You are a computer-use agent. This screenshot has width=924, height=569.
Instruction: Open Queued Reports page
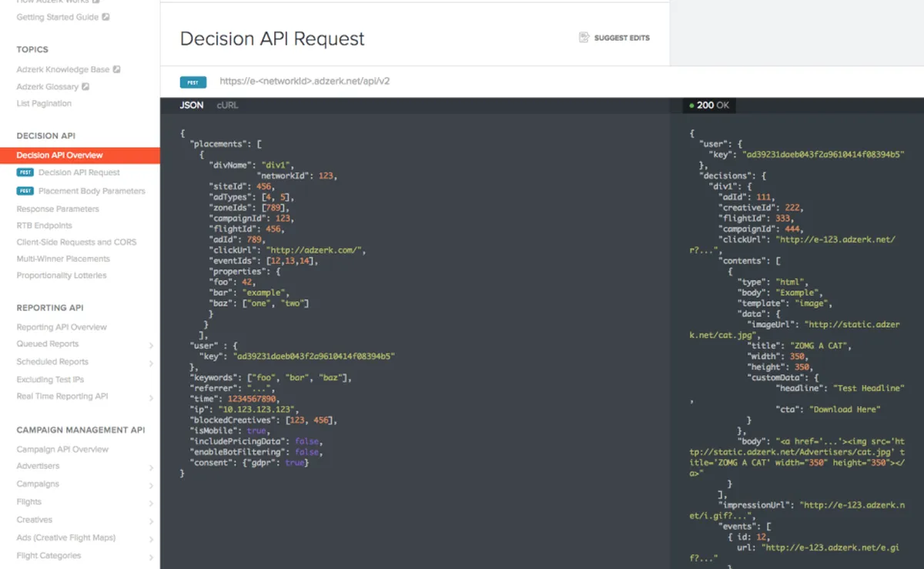[48, 344]
